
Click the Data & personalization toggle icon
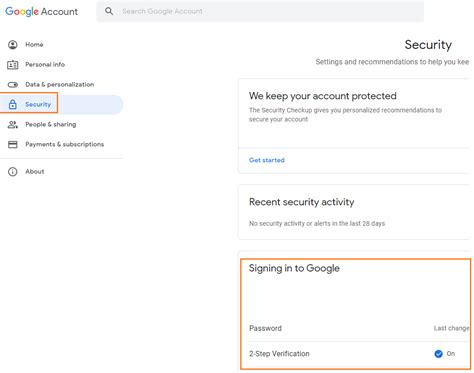point(13,85)
